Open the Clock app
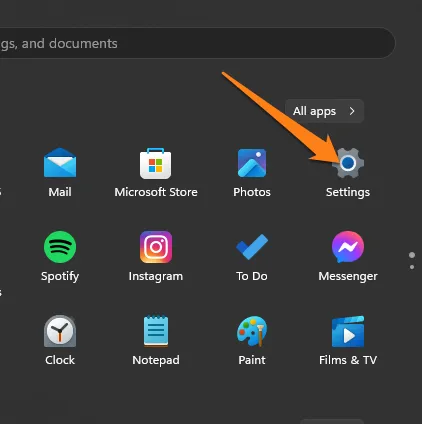The width and height of the screenshot is (422, 424). pyautogui.click(x=60, y=331)
